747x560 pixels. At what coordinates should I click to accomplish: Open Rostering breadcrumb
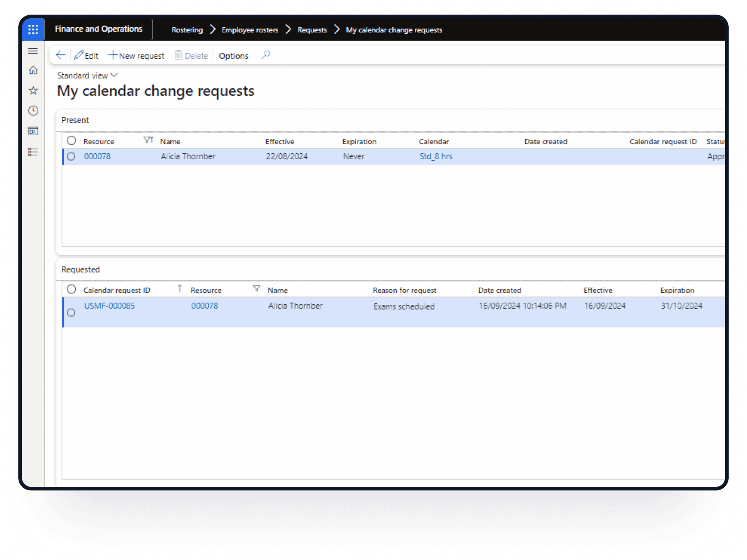point(187,30)
